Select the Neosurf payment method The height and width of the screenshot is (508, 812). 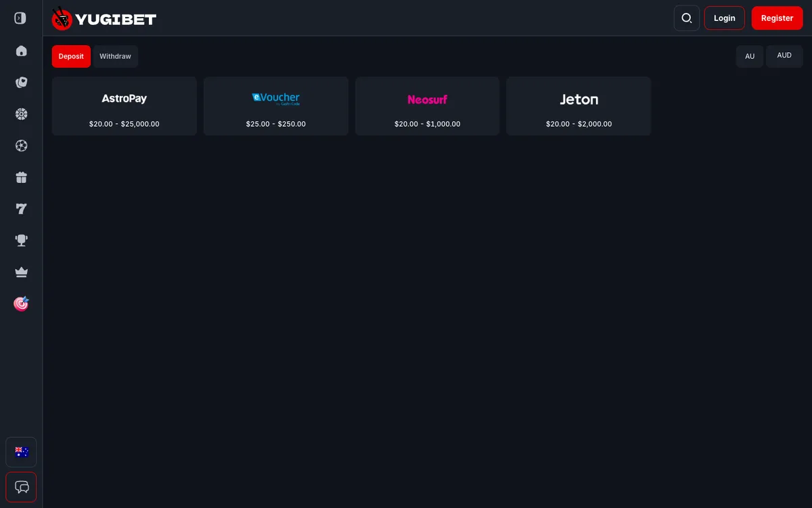[x=427, y=106]
